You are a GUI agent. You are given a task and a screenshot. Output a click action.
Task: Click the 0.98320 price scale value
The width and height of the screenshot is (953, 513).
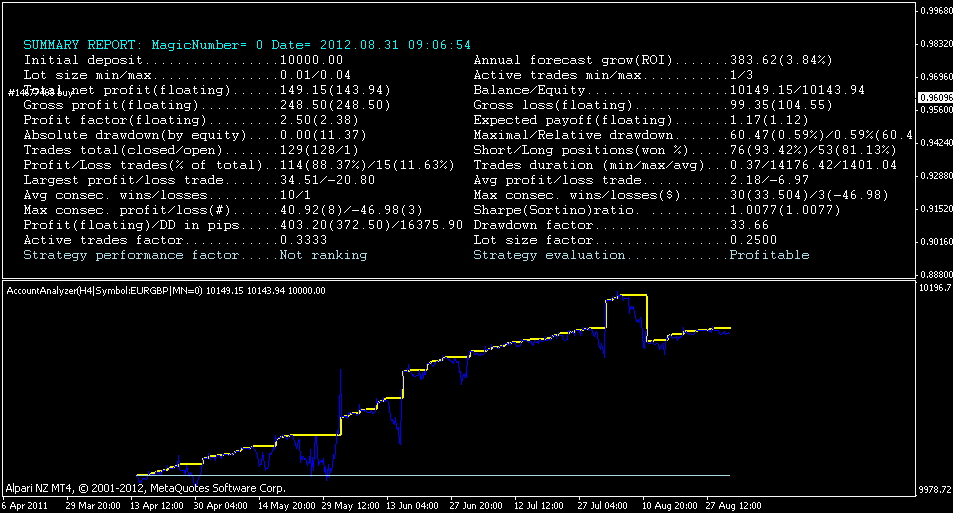(936, 44)
